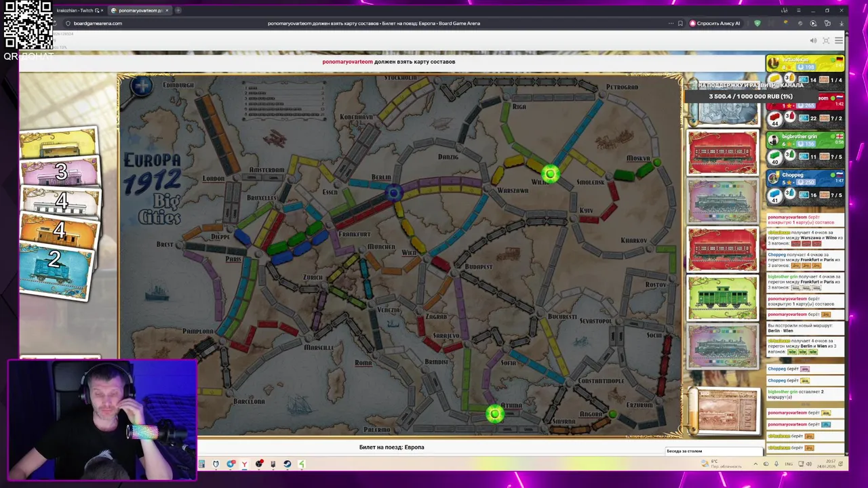Select the white train card stack showing 4
Viewport: 868px width, 488px height.
coord(60,201)
